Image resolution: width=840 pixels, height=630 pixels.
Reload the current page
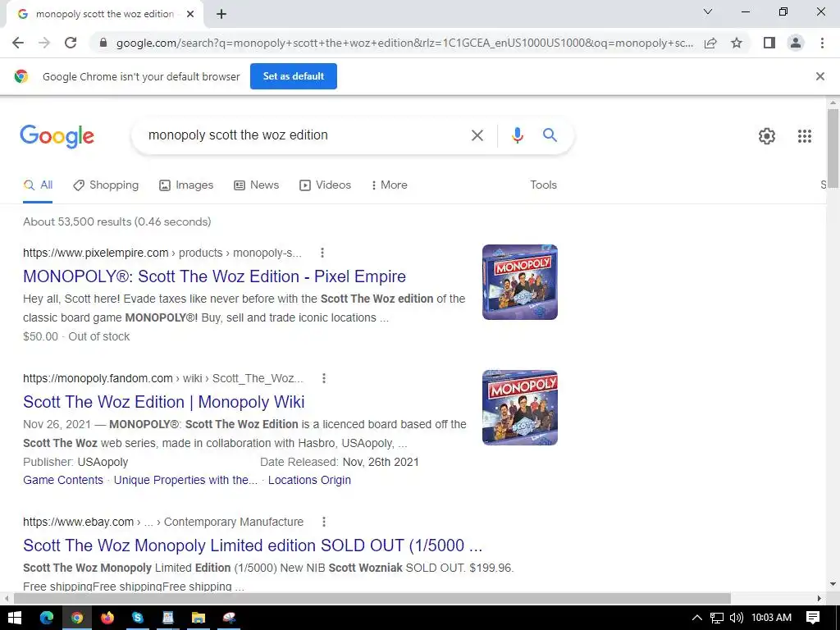[x=71, y=43]
